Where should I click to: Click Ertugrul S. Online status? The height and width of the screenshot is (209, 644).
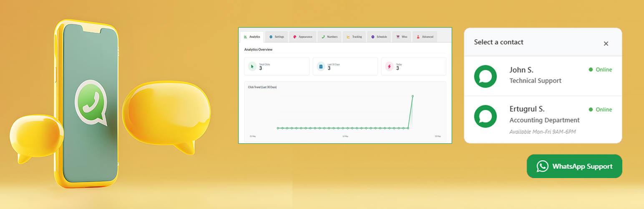tap(600, 110)
